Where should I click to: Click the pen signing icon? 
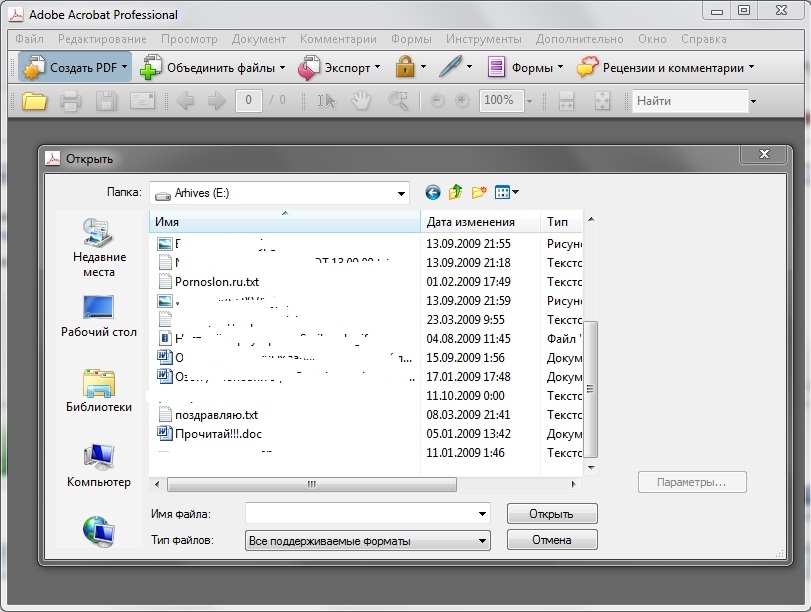(x=450, y=67)
